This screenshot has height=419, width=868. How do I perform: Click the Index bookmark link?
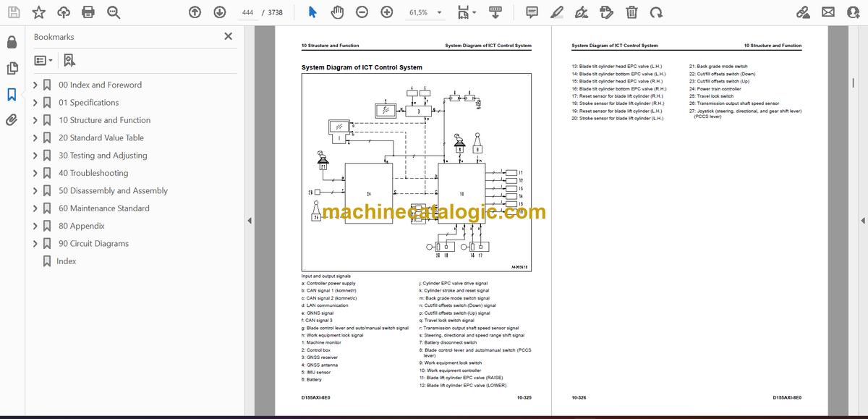tap(66, 261)
